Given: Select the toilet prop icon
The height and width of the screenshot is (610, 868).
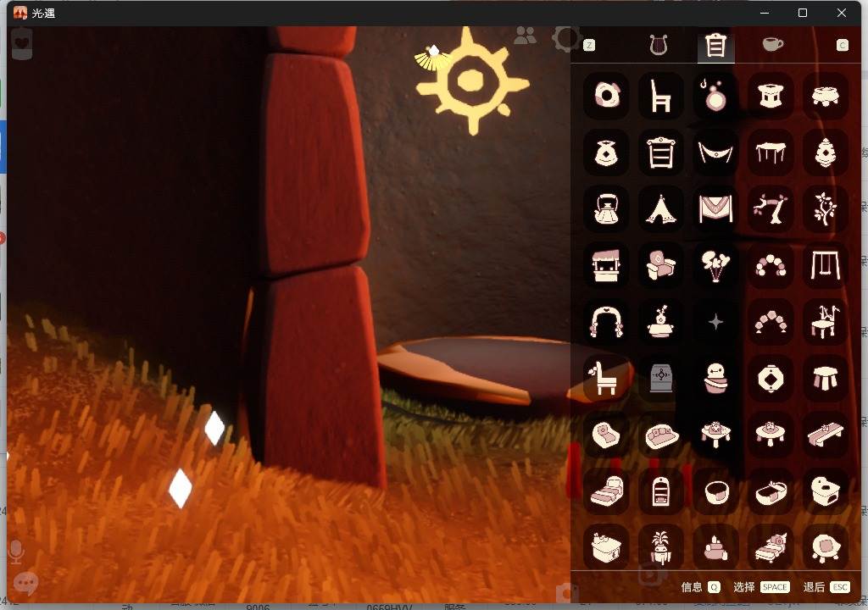Looking at the screenshot, I should (x=825, y=491).
